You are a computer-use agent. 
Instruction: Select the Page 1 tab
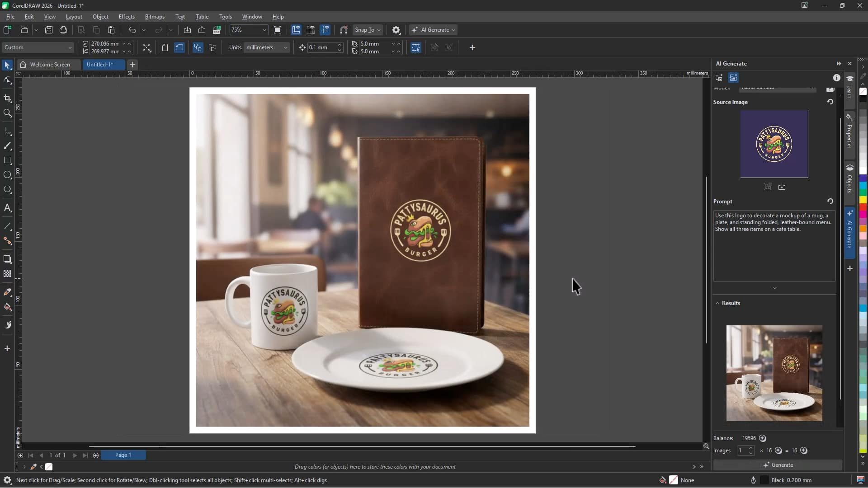coord(123,455)
